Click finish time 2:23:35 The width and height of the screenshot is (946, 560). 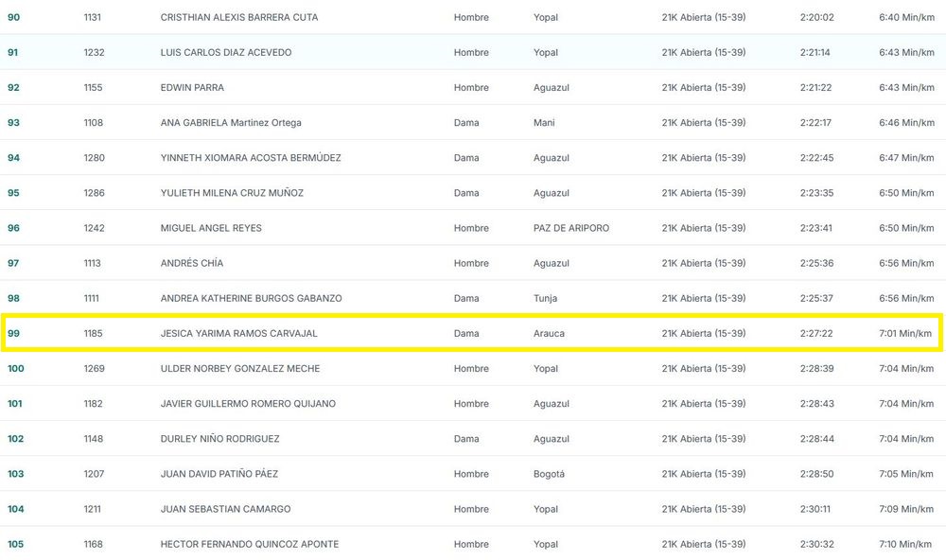(816, 193)
